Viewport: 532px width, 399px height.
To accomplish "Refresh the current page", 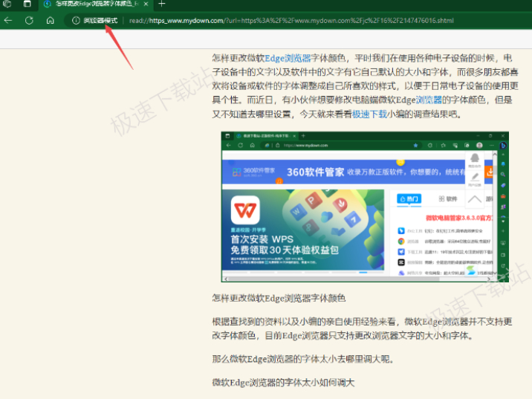I will (29, 20).
